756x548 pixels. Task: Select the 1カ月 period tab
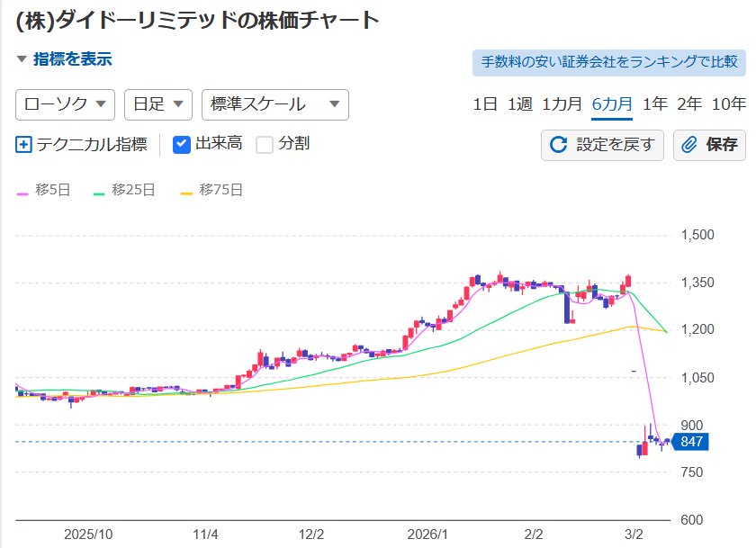point(562,103)
